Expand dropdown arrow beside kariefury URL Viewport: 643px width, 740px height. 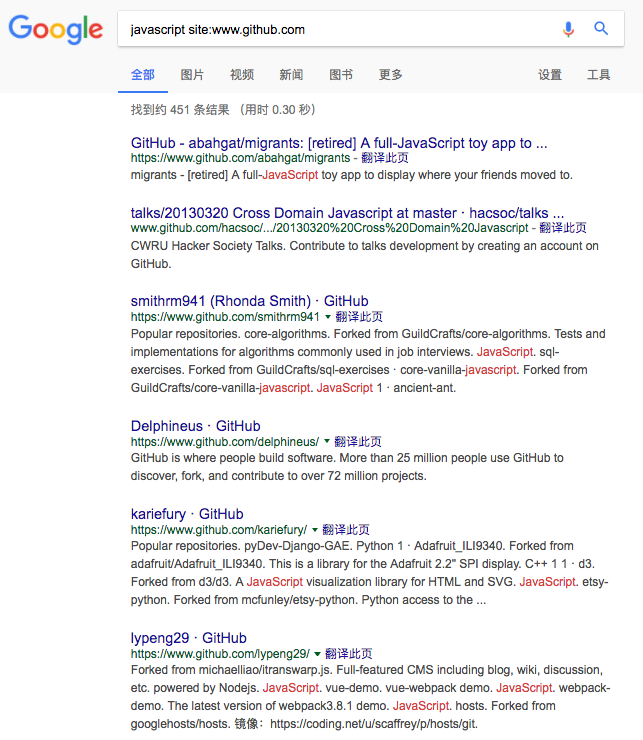click(x=314, y=530)
